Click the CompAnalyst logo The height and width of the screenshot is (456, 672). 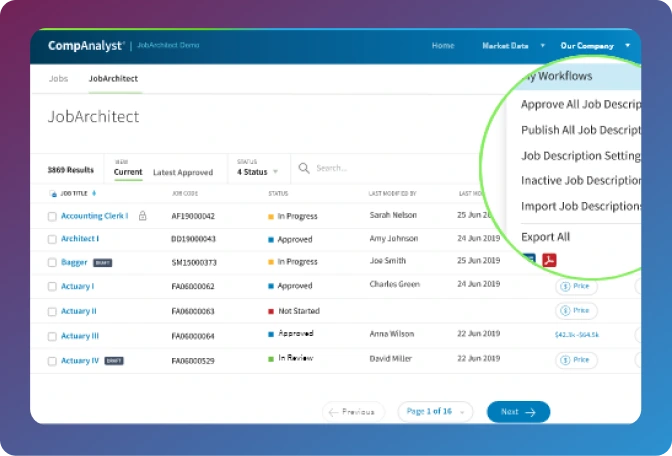click(86, 46)
